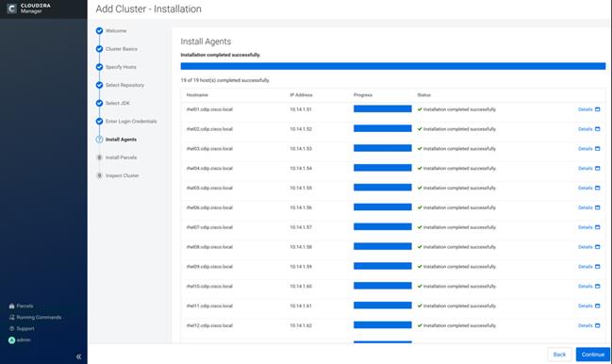Go to the Select Repository step
This screenshot has height=364, width=612.
coord(124,85)
